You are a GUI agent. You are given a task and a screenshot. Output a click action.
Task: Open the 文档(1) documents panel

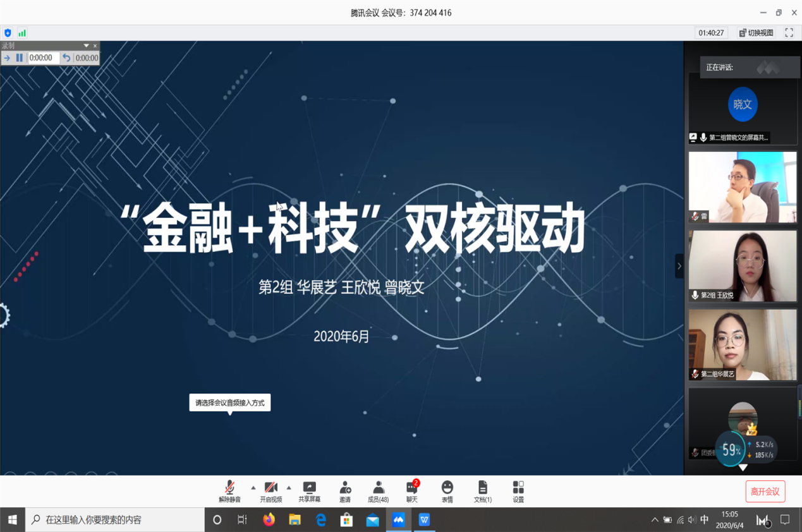(x=483, y=491)
